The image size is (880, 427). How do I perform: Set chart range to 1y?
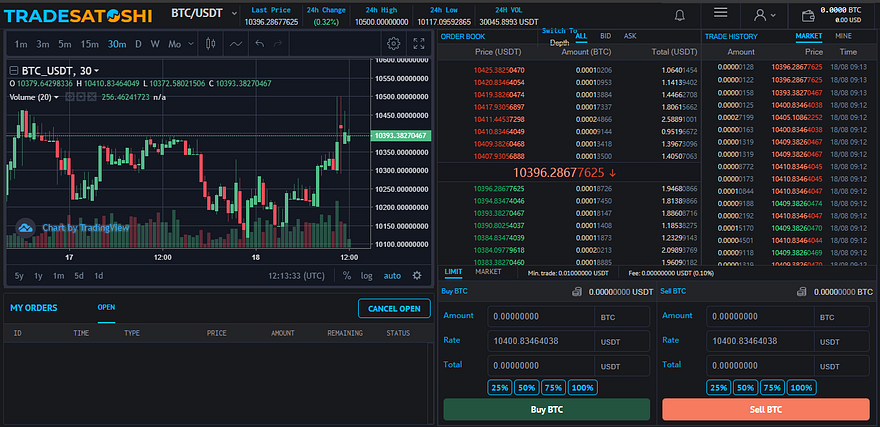tap(38, 276)
